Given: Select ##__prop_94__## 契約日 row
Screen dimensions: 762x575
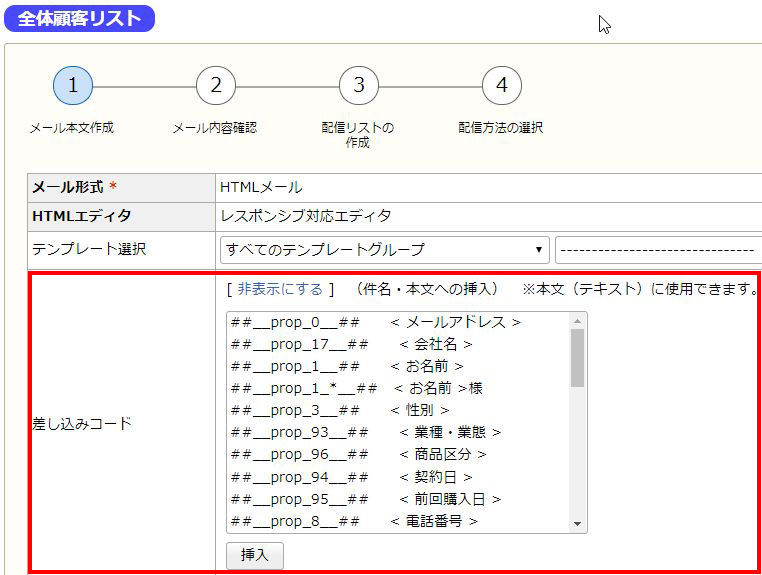Looking at the screenshot, I should point(398,477).
